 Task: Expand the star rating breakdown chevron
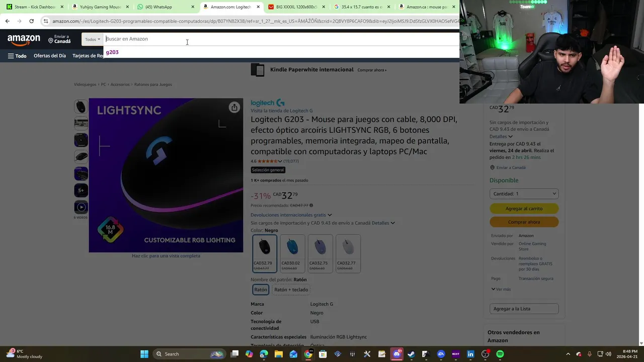(280, 161)
